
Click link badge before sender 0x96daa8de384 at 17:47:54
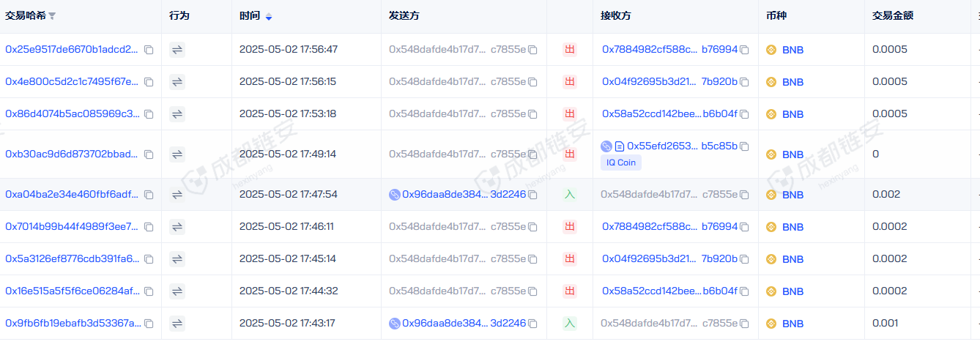pyautogui.click(x=395, y=195)
